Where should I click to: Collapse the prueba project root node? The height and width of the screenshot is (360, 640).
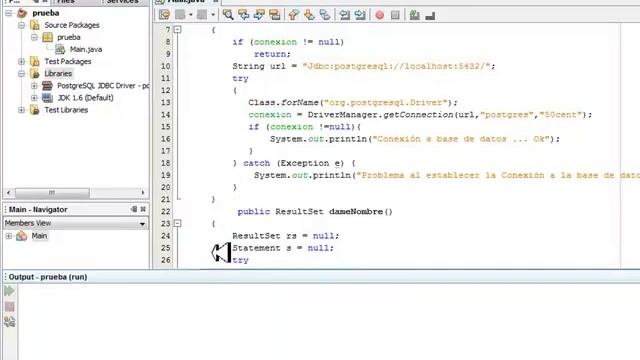(9, 13)
